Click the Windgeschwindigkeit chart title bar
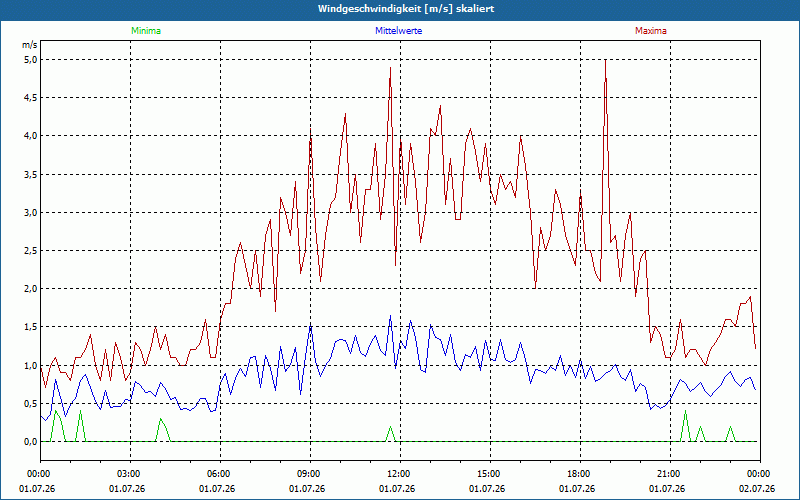800x500 pixels. tap(400, 9)
